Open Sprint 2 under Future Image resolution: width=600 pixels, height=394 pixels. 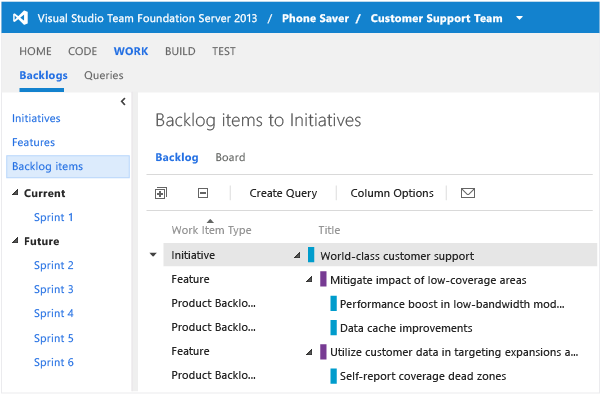(x=54, y=265)
